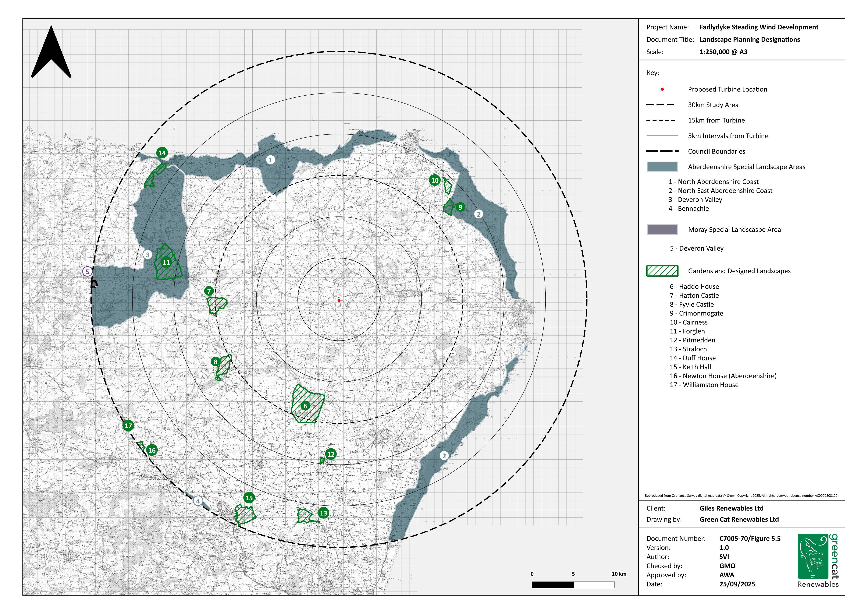This screenshot has height=614, width=868.
Task: Click the Green Cat Renewables logo
Action: click(818, 560)
